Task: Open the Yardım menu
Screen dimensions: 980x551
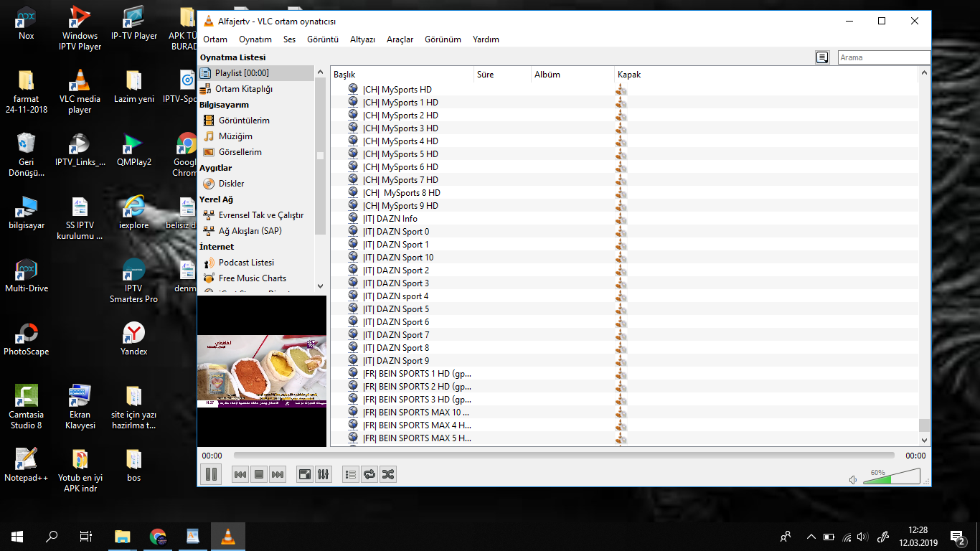Action: [x=486, y=39]
